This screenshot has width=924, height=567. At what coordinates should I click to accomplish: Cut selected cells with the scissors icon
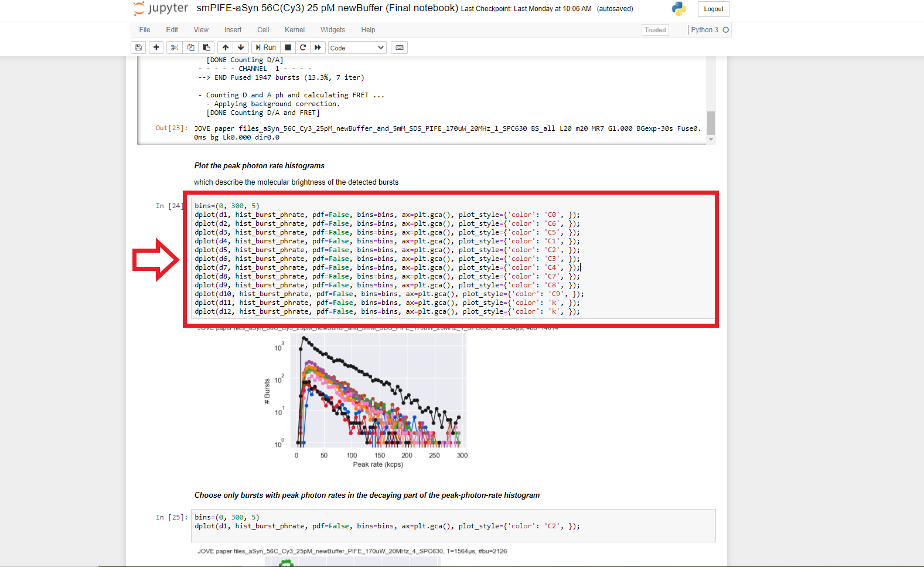coord(174,47)
